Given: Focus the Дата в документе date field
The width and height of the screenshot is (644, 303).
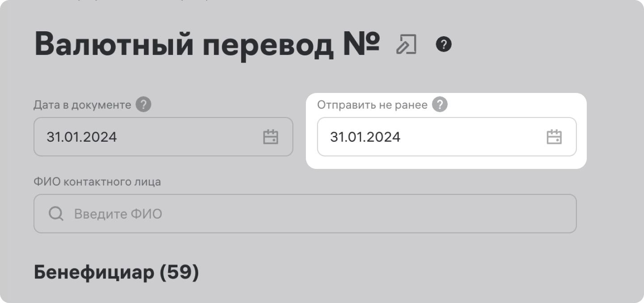Looking at the screenshot, I should 152,137.
